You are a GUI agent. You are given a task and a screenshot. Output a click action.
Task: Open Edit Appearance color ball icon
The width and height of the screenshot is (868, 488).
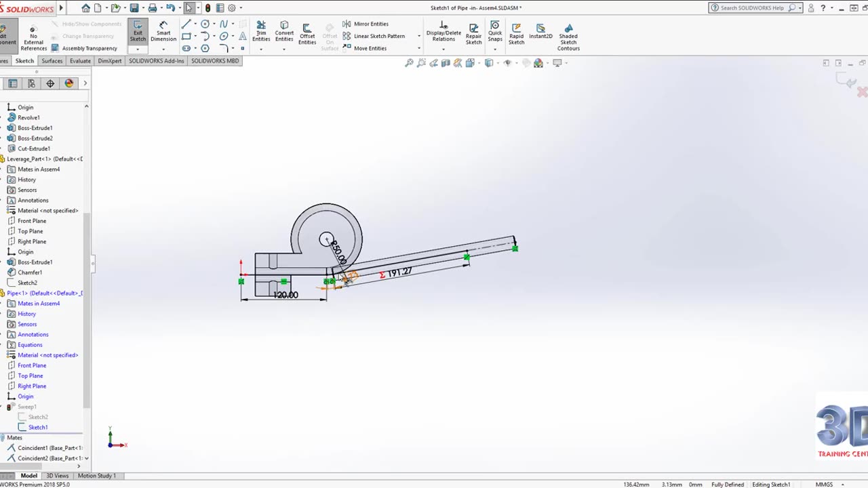[538, 63]
